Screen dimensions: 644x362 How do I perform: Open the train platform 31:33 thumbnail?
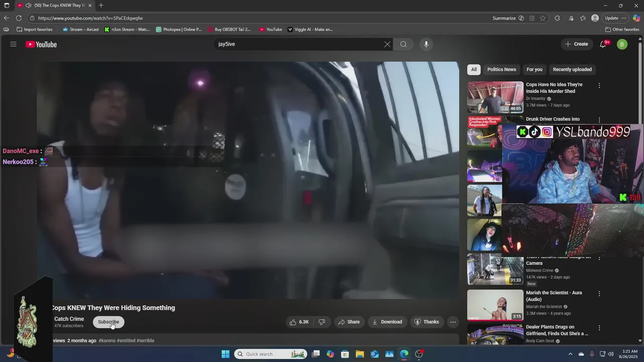point(495,269)
